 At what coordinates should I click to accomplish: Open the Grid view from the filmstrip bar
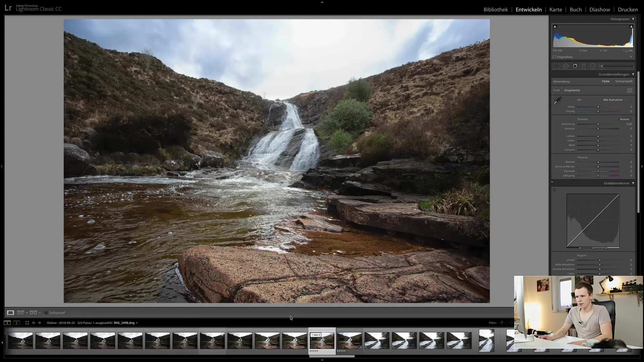(27, 323)
